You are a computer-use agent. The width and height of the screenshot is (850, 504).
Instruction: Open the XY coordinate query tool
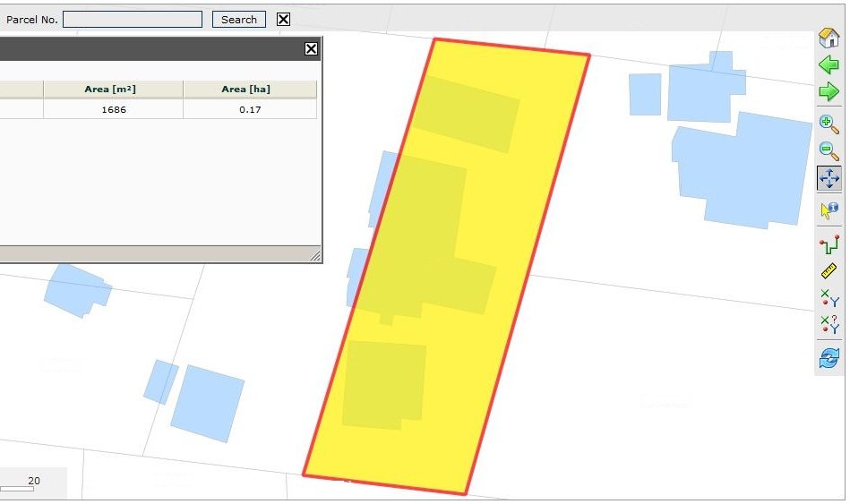tap(829, 324)
